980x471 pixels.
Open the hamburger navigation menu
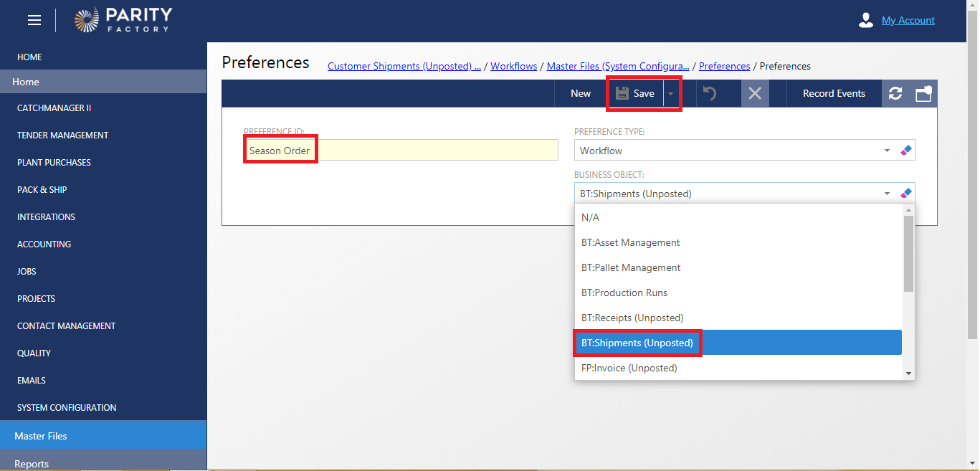[34, 20]
